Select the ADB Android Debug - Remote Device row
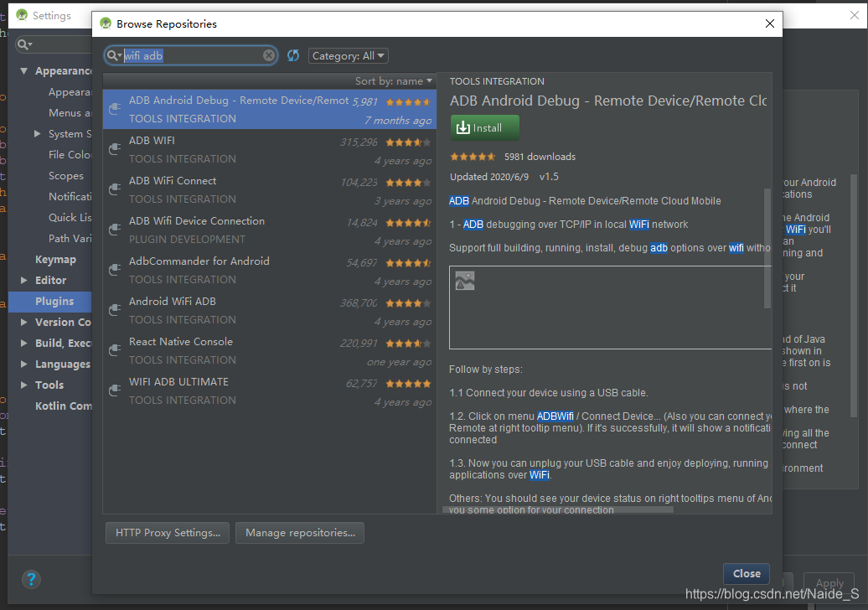Image resolution: width=868 pixels, height=610 pixels. point(270,109)
